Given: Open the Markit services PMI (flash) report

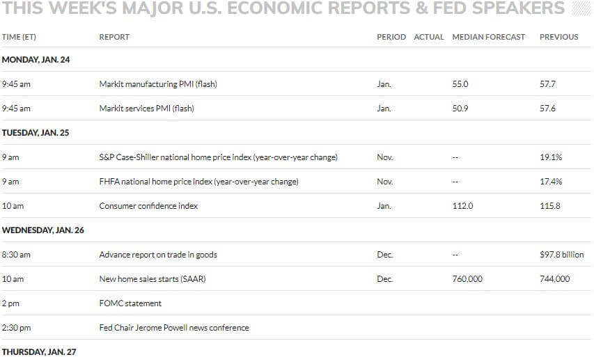Looking at the screenshot, I should (x=147, y=109).
